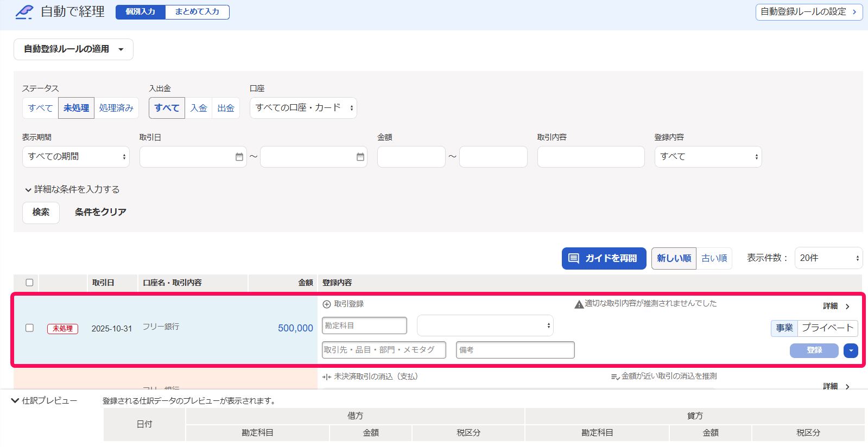Viewport: 868px width, 447px height.
Task: Sort by 古い順
Action: (x=714, y=258)
